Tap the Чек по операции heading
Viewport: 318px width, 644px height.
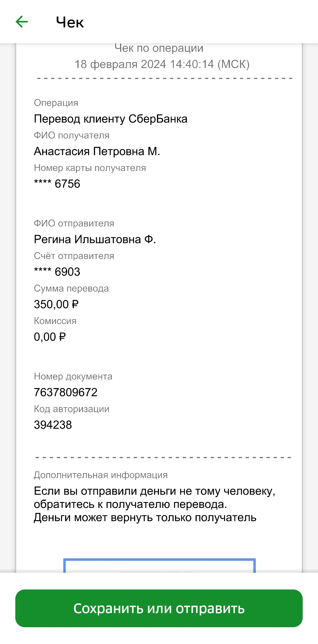[x=159, y=48]
